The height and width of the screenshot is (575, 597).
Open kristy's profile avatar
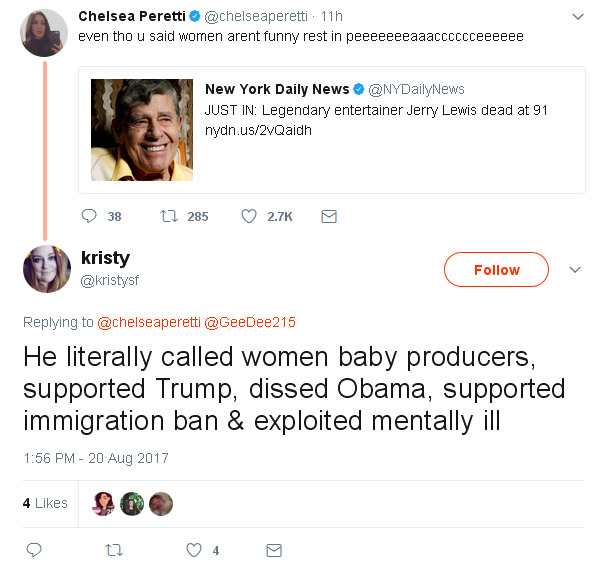47,269
